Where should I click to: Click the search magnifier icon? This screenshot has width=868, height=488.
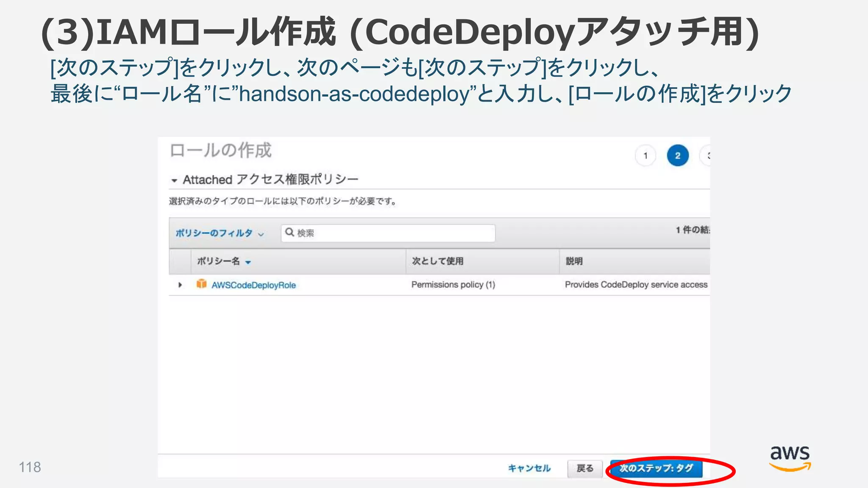click(x=289, y=232)
